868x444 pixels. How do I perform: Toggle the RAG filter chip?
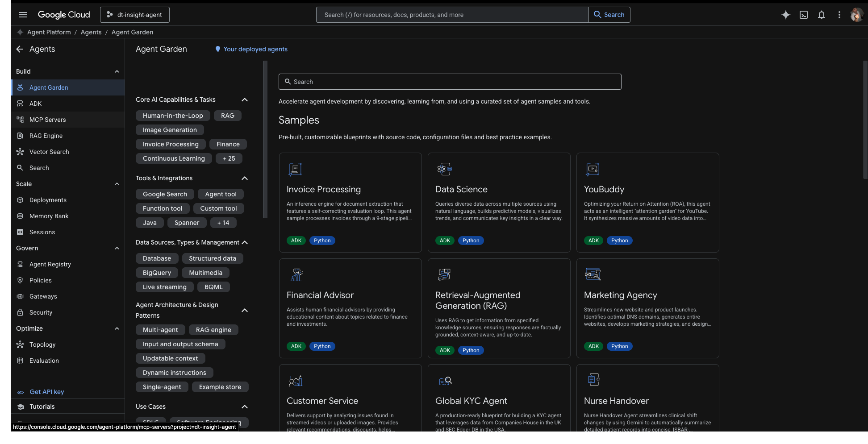pyautogui.click(x=228, y=116)
